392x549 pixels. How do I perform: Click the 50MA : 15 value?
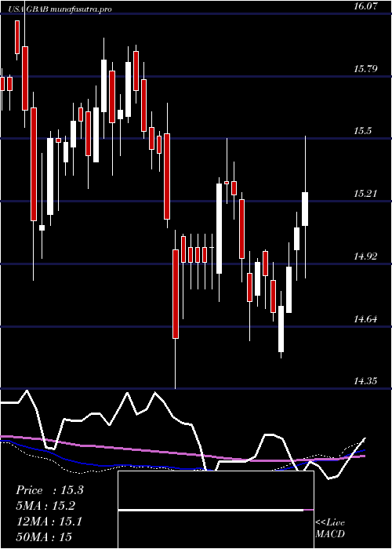(44, 536)
